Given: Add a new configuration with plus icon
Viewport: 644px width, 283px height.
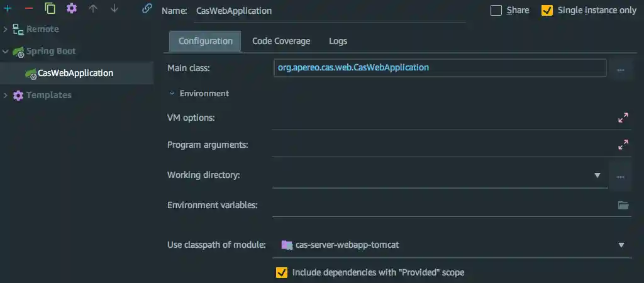Looking at the screenshot, I should [8, 9].
